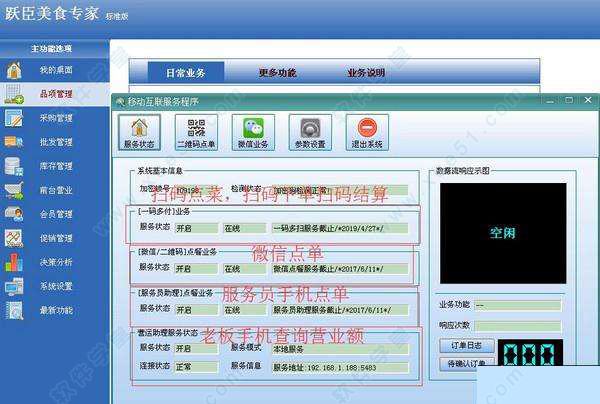Open 参数设置 toolbar button
Screen dimensions: 600x404
[x=310, y=132]
